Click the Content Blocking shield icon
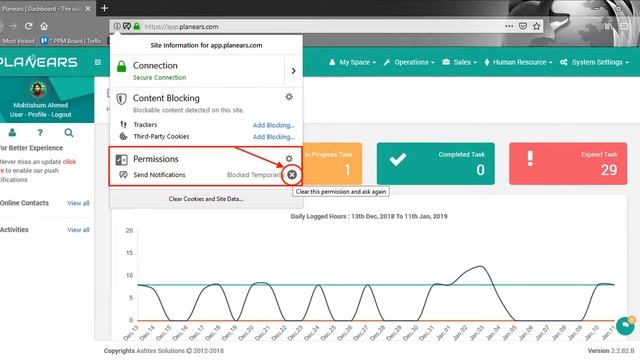640x360 pixels. tap(122, 99)
